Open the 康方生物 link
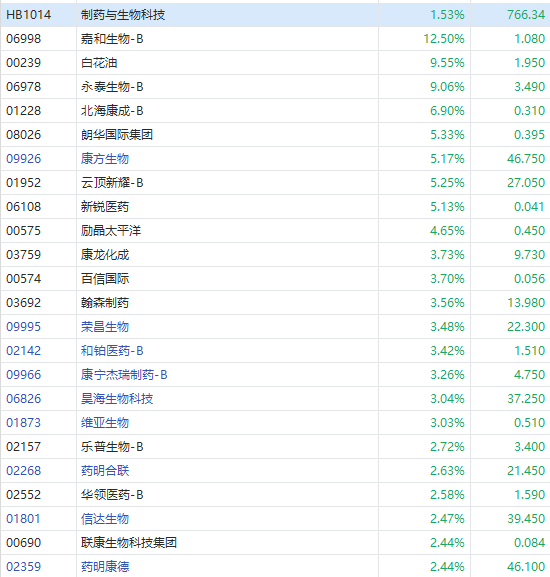Image resolution: width=550 pixels, height=577 pixels. click(x=105, y=159)
